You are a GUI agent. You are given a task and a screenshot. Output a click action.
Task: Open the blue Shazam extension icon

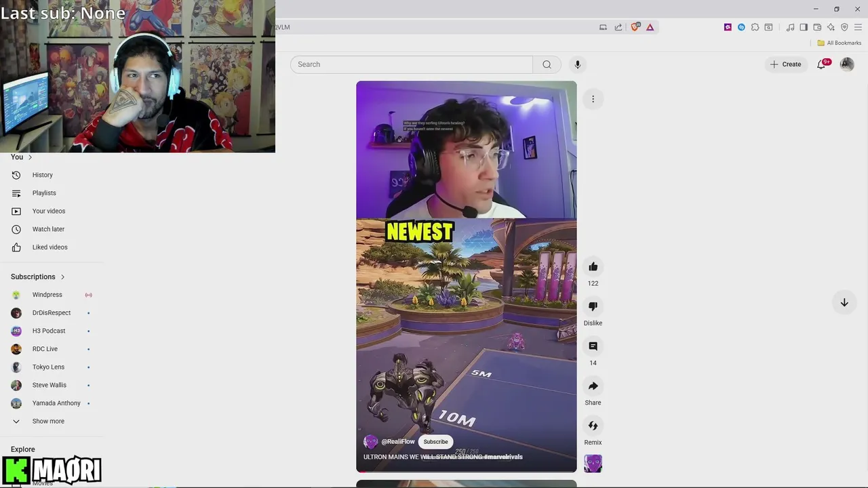coord(741,27)
